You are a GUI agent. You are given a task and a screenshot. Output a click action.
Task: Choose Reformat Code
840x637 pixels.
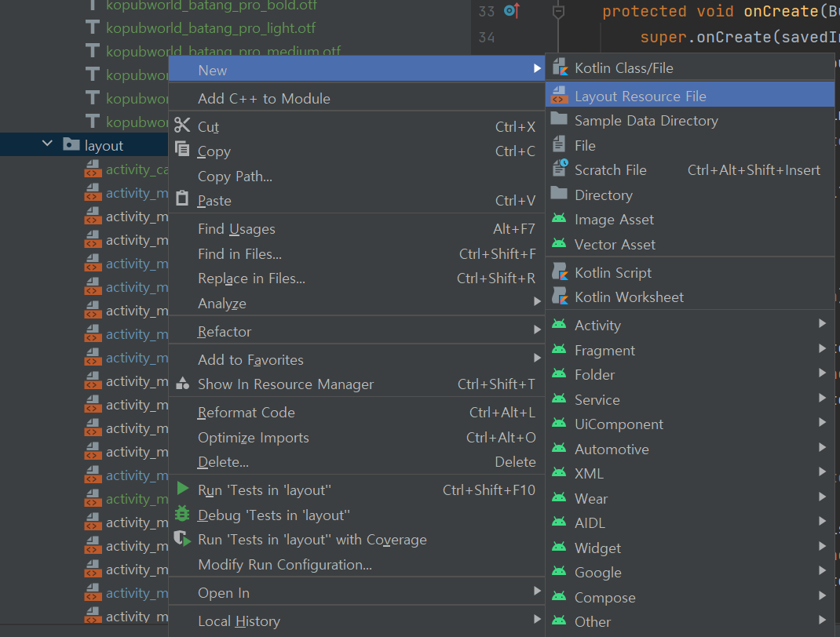(x=356, y=413)
